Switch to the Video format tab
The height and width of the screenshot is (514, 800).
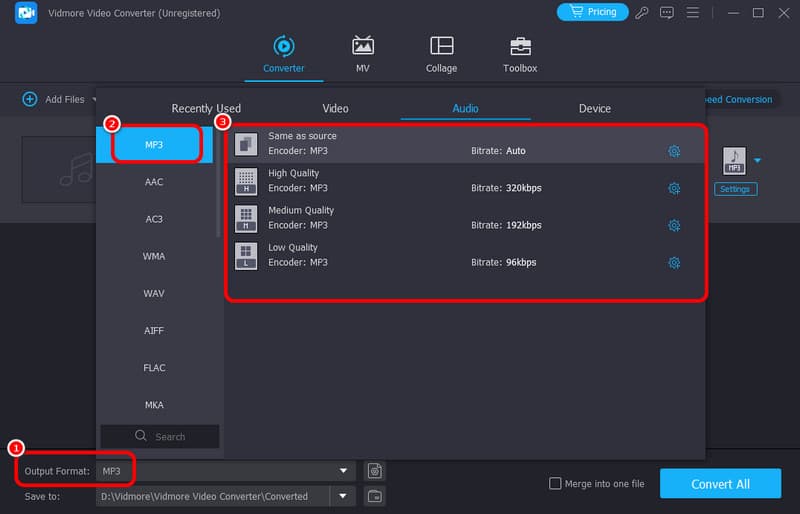[335, 108]
